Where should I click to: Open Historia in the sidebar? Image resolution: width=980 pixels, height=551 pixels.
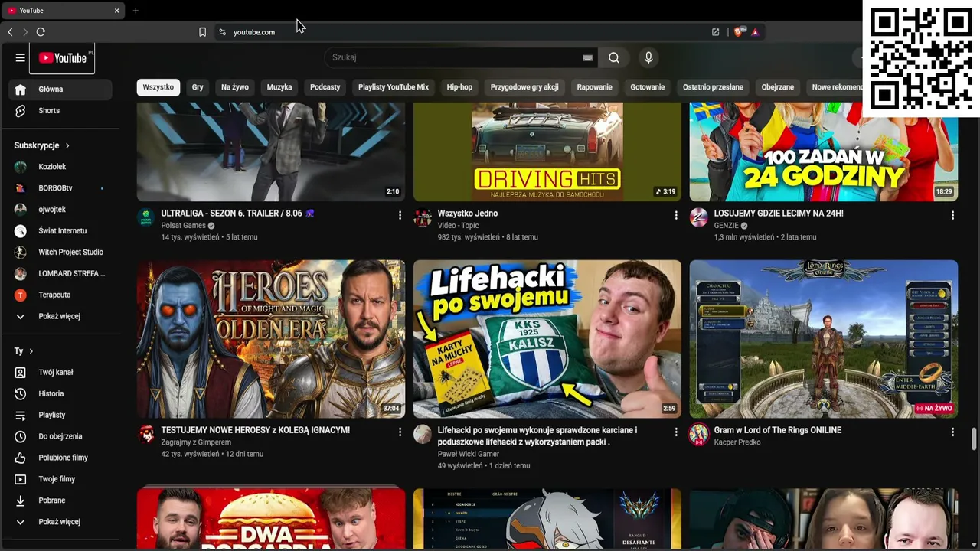tap(60, 393)
